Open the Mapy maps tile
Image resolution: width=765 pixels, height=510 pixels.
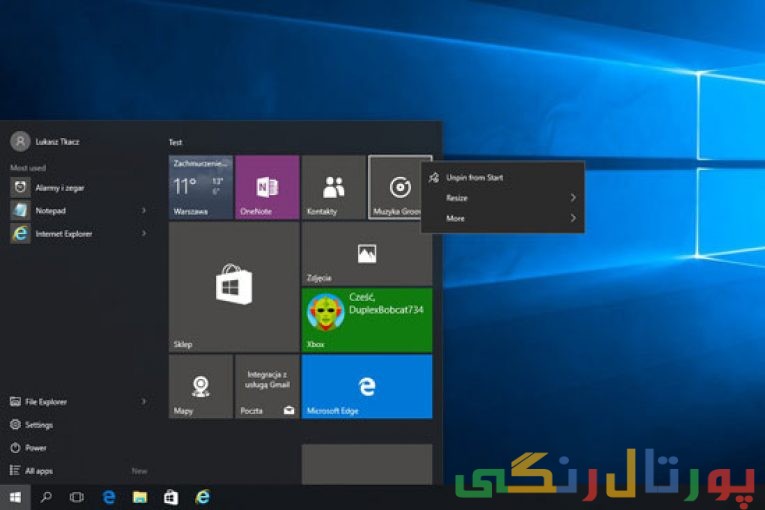(201, 386)
